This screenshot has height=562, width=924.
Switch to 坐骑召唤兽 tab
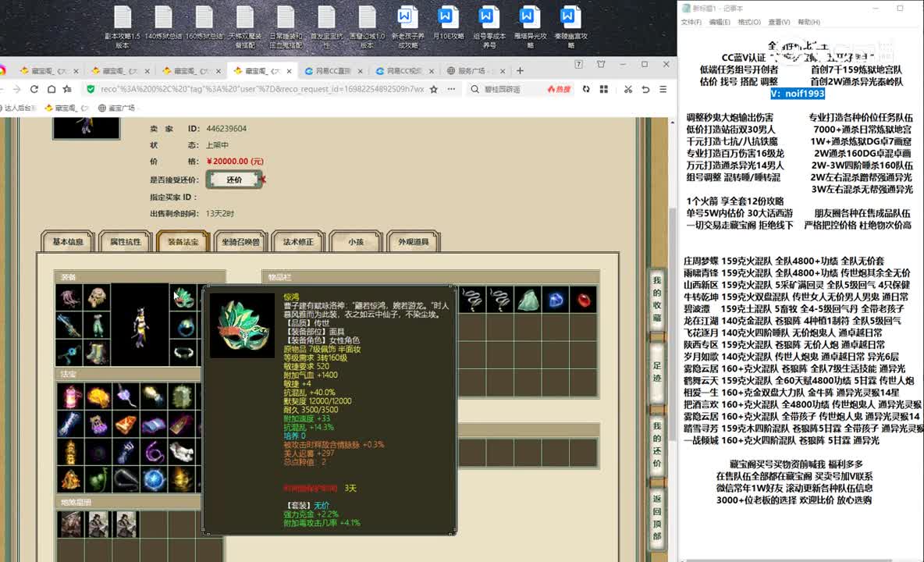click(x=240, y=241)
